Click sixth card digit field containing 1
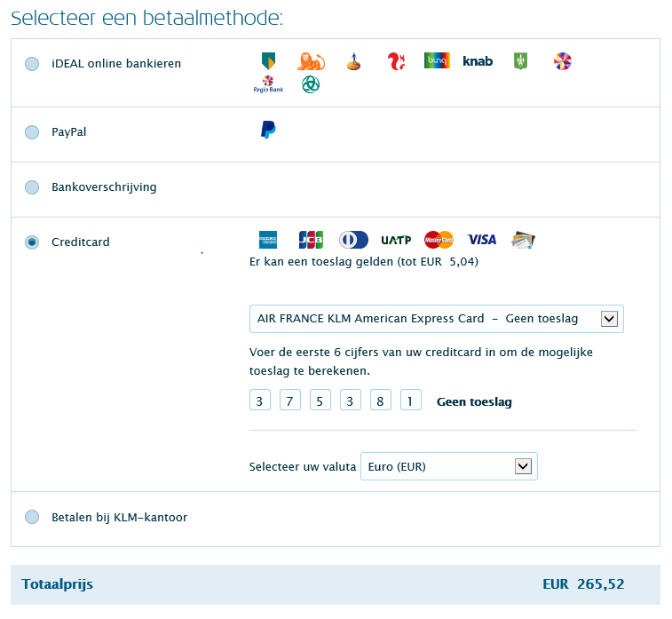Viewport: 672px width, 619px height. (411, 400)
